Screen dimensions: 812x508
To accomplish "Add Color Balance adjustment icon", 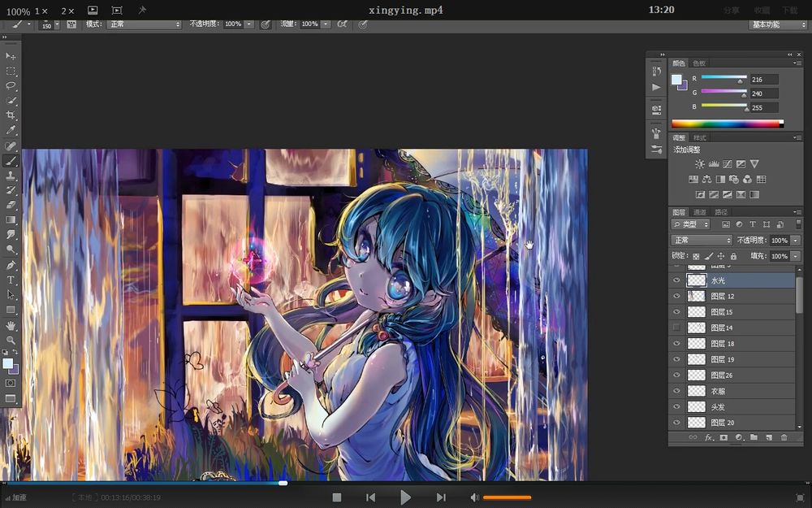I will coord(707,180).
